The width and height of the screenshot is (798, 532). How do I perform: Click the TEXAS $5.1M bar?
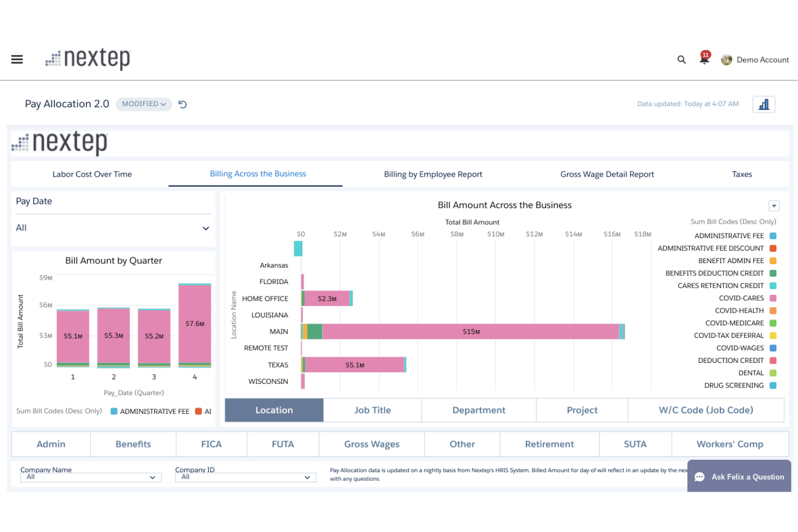355,365
